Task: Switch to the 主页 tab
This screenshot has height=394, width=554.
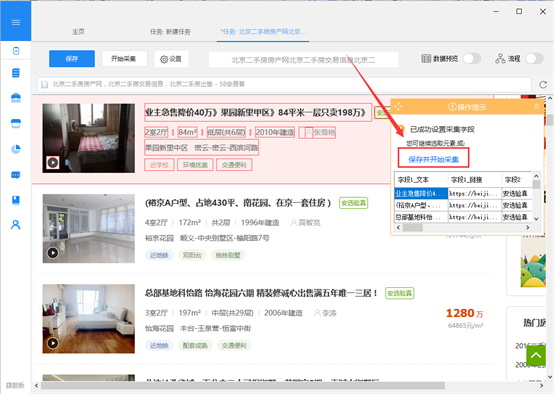Action: click(x=78, y=32)
